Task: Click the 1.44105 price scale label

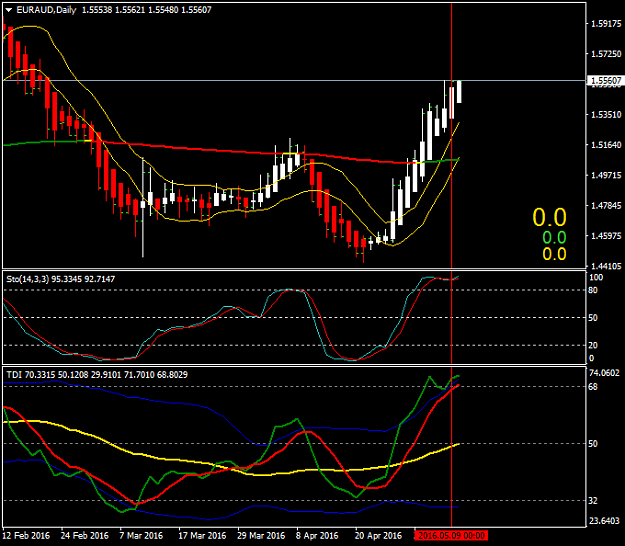Action: (x=606, y=266)
